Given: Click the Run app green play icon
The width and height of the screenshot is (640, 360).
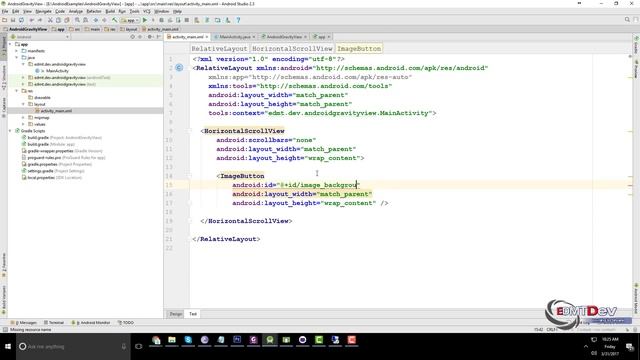Looking at the screenshot, I should 144,20.
